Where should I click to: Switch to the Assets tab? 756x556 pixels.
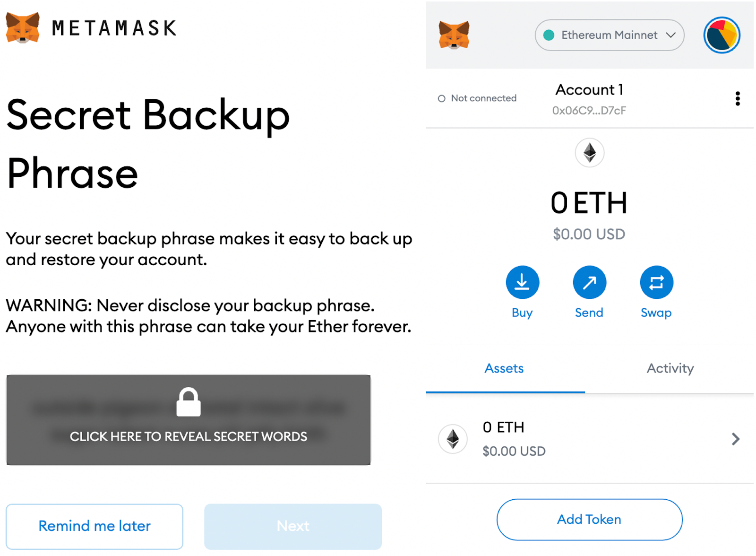pos(504,369)
